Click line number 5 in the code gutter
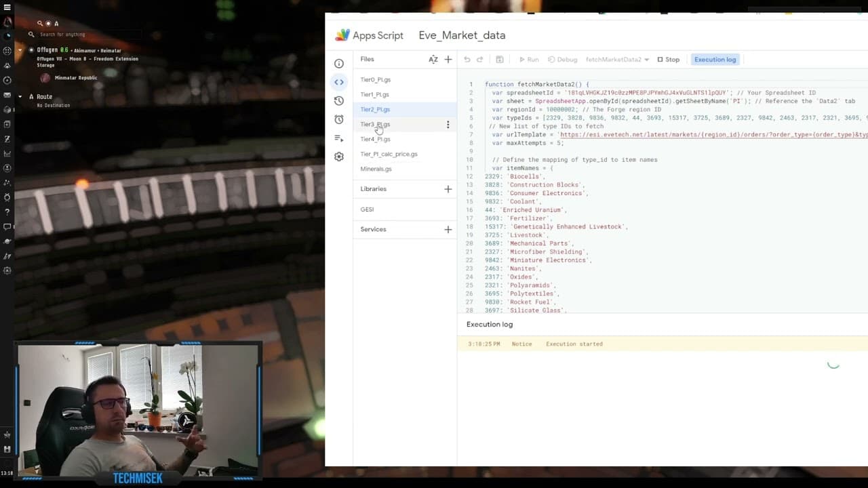Screen dimensions: 868x488 [471, 118]
